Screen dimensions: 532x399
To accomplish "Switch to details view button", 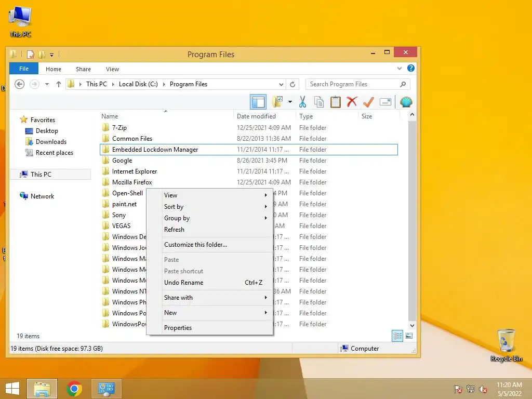I will [397, 336].
